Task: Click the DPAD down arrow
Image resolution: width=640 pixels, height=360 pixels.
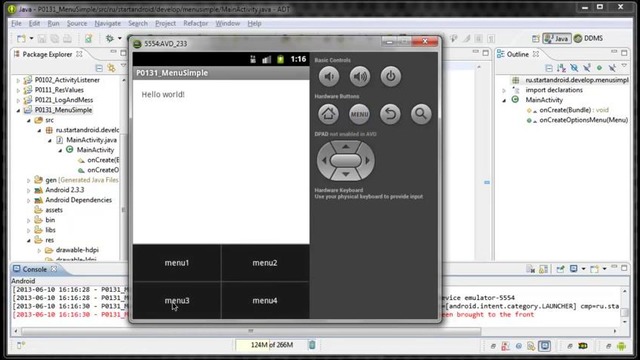Action: point(346,175)
